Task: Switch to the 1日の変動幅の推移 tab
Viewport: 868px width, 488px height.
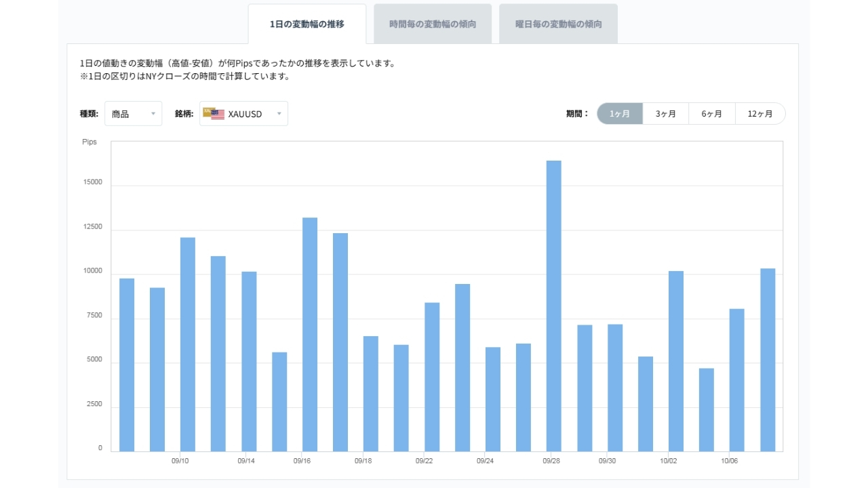Action: pos(307,24)
